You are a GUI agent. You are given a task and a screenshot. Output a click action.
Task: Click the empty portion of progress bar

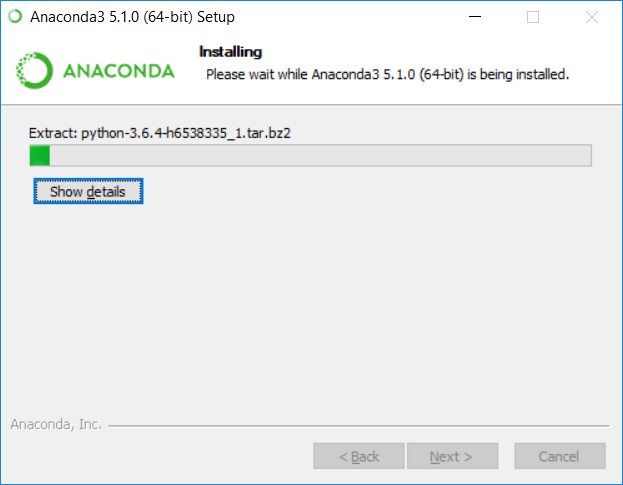320,155
